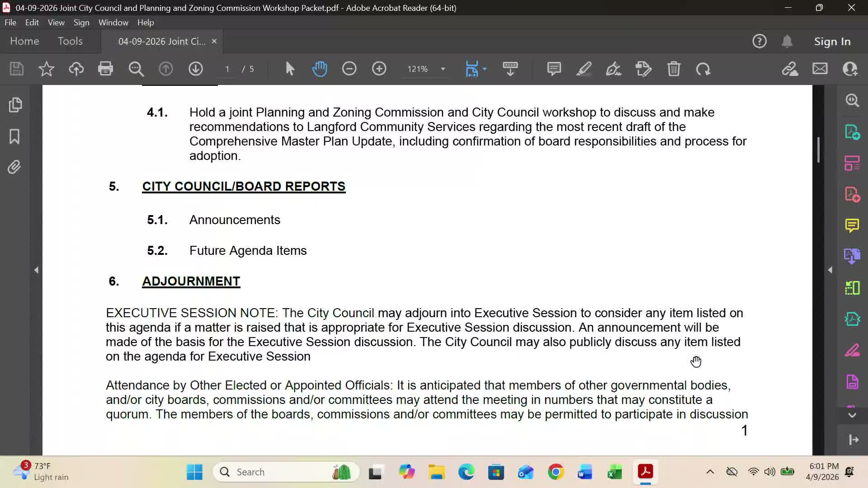Expand the fit page options dropdown

click(x=485, y=69)
